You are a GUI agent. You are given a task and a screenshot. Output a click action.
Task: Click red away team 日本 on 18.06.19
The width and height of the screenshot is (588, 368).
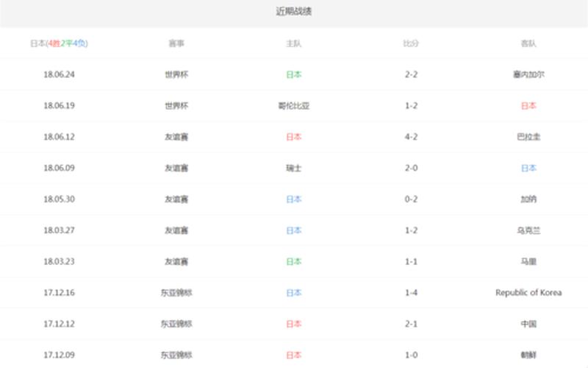[528, 105]
